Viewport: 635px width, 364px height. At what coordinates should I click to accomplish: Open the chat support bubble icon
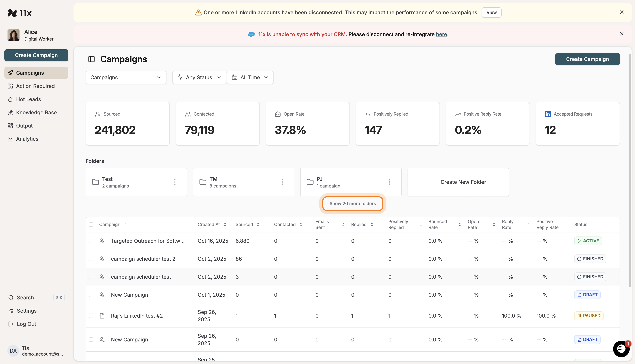tap(621, 349)
